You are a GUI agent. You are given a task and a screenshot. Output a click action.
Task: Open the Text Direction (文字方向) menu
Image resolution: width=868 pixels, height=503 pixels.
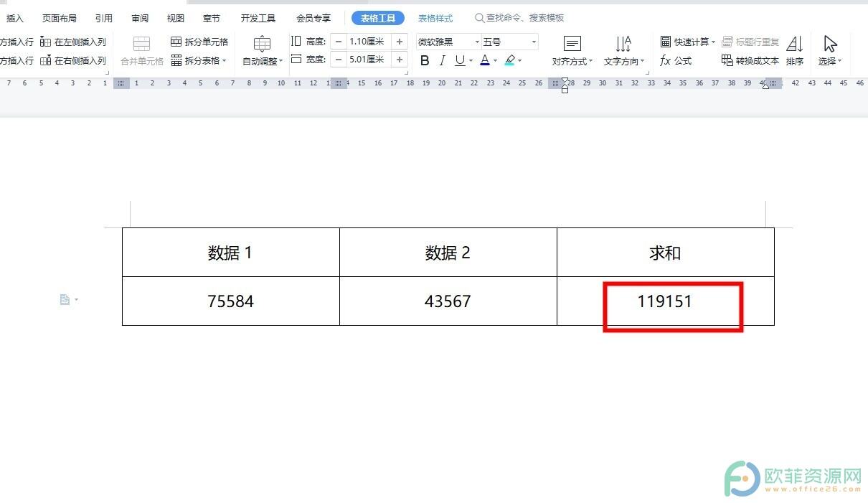pyautogui.click(x=624, y=51)
